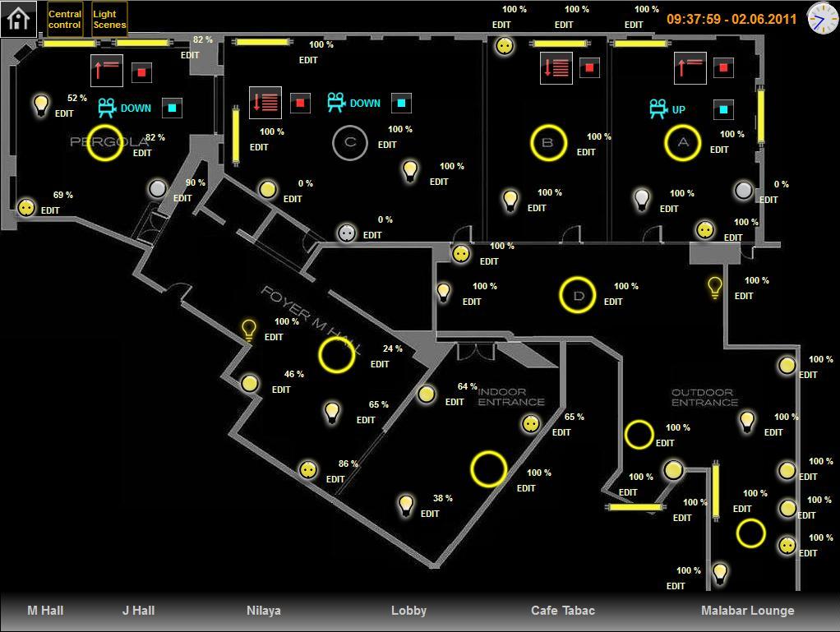Toggle the Pergola bulb at 52%
This screenshot has width=840, height=632.
point(40,104)
